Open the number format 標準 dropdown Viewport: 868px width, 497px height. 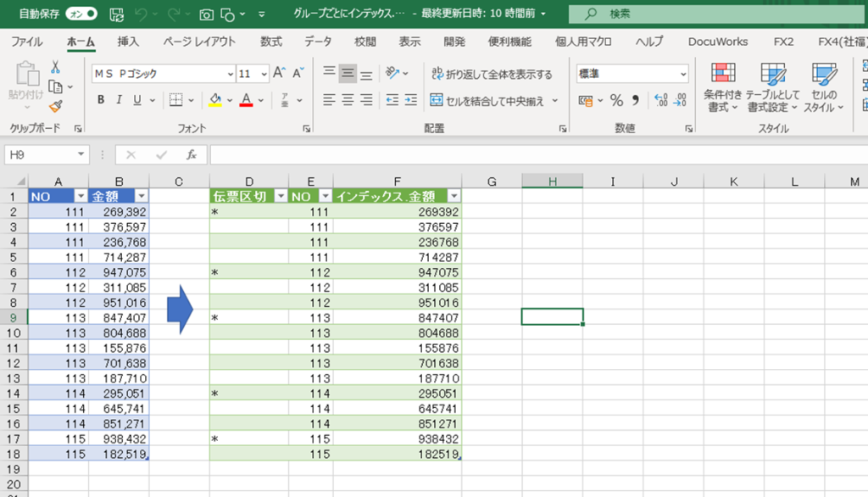click(683, 74)
